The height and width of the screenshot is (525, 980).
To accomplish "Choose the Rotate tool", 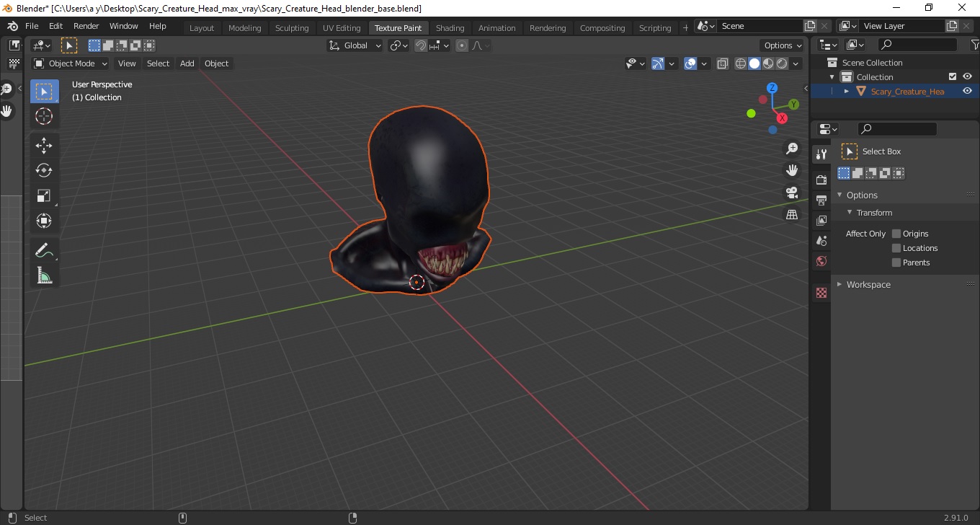I will (44, 171).
